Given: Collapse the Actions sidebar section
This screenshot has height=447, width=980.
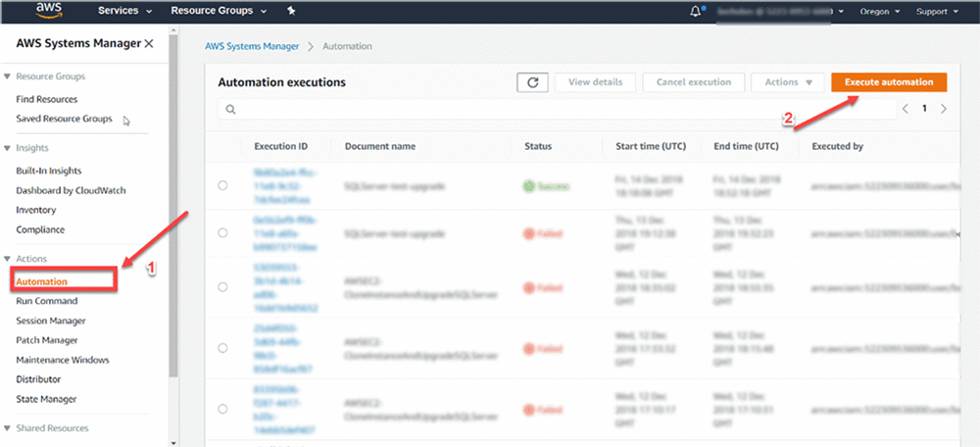Looking at the screenshot, I should [x=8, y=259].
